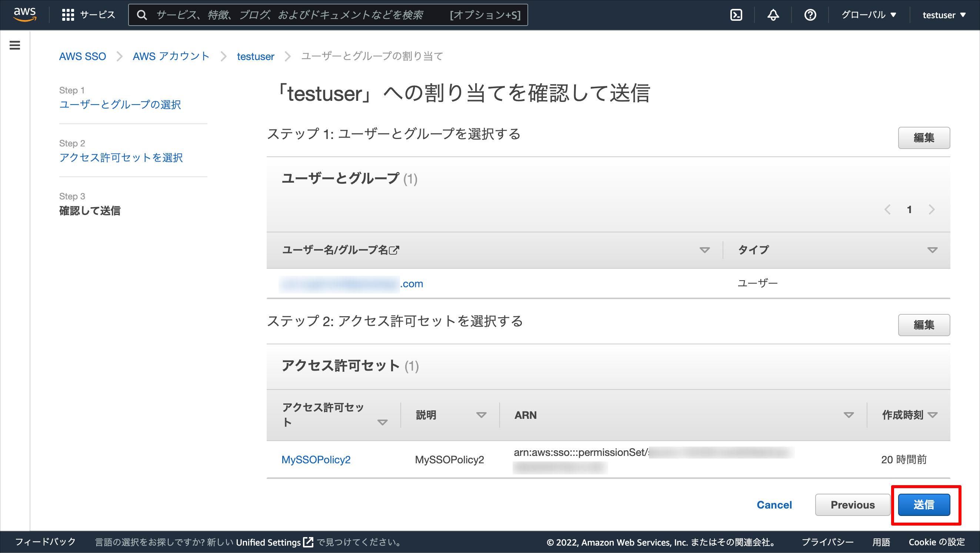Image resolution: width=980 pixels, height=553 pixels.
Task: Select page number 1 in pagination
Action: (909, 209)
